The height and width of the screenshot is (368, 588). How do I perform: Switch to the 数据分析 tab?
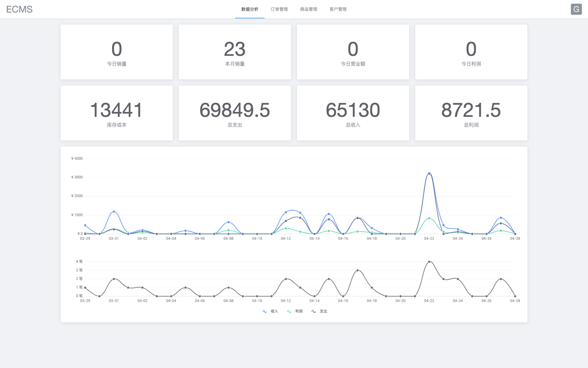pyautogui.click(x=250, y=9)
